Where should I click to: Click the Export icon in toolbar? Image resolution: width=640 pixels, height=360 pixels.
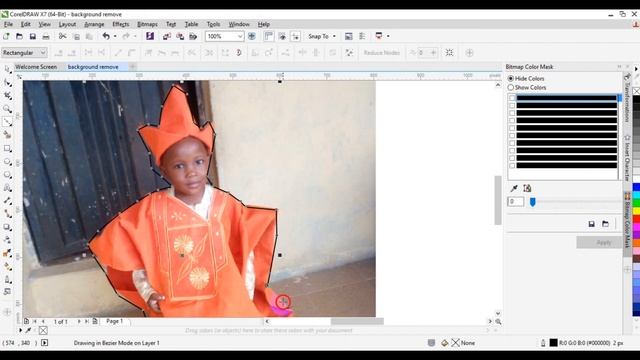[x=180, y=36]
